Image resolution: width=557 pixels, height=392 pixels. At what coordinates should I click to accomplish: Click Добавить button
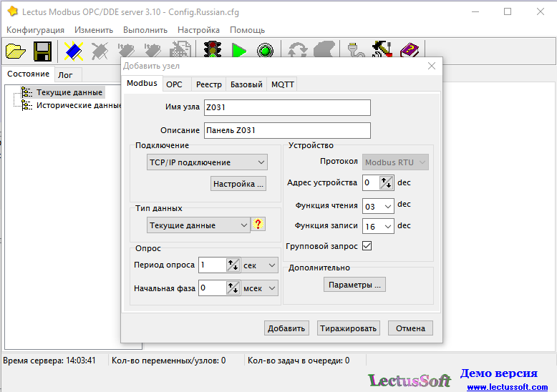[x=286, y=328]
